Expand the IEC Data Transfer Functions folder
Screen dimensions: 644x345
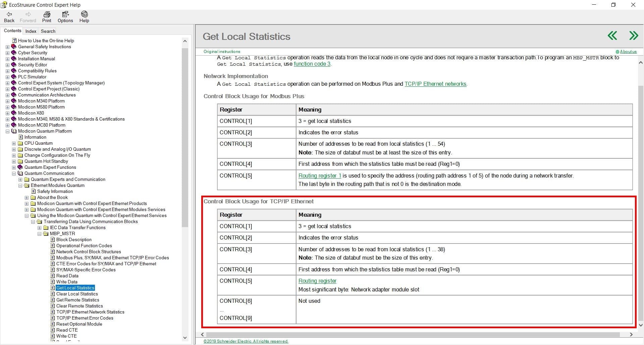[39, 228]
